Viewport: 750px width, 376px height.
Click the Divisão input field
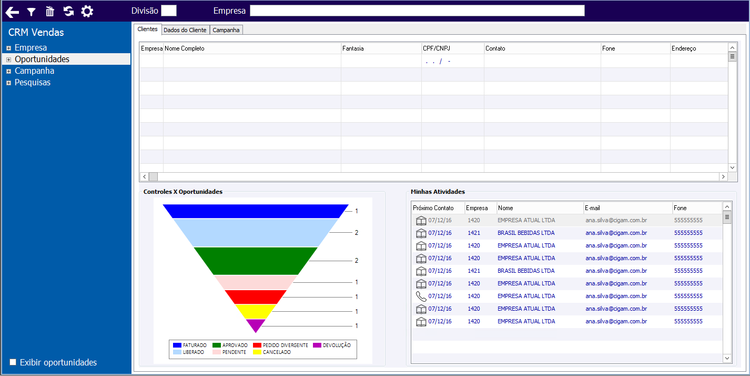168,11
